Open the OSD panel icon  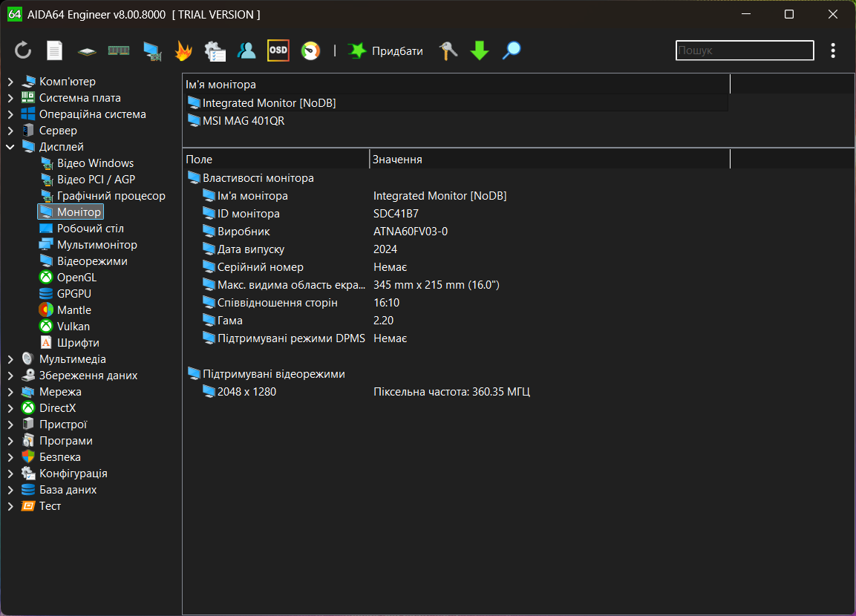point(278,50)
